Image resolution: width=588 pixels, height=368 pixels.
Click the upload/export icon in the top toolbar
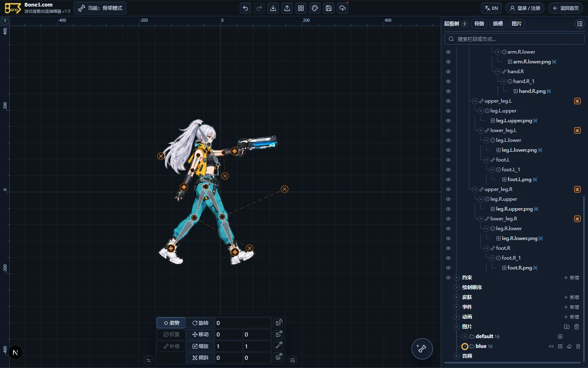click(287, 8)
